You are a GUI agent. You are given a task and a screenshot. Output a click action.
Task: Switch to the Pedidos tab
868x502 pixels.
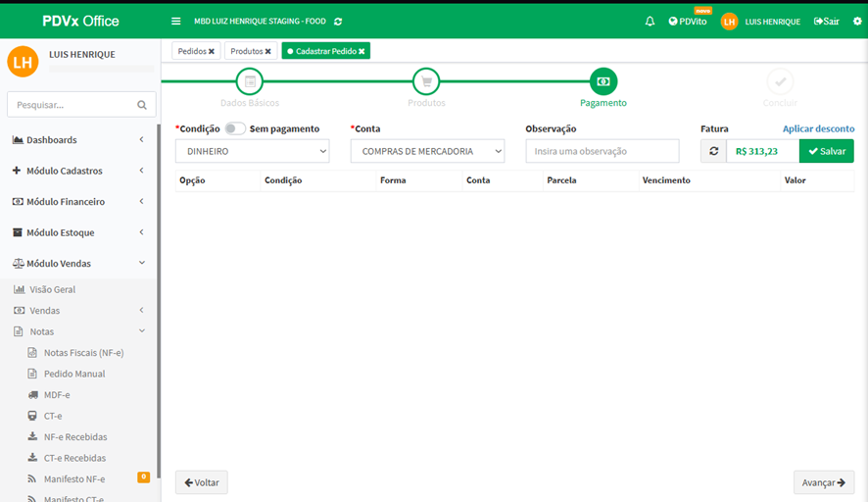pos(191,51)
